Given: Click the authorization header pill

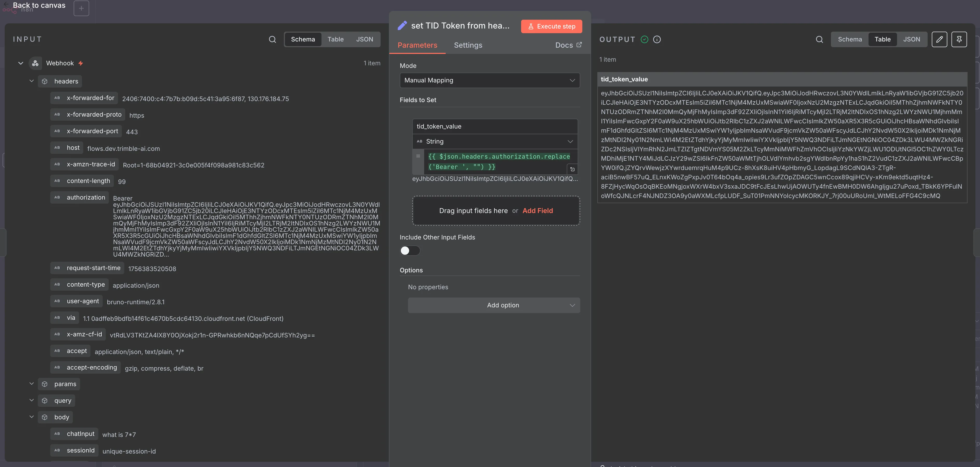Looking at the screenshot, I should point(80,197).
